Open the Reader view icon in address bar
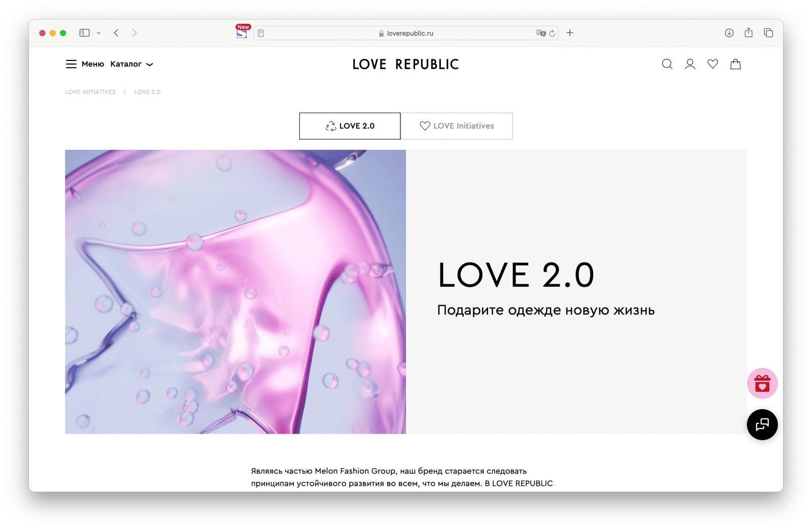This screenshot has height=530, width=812. [261, 33]
